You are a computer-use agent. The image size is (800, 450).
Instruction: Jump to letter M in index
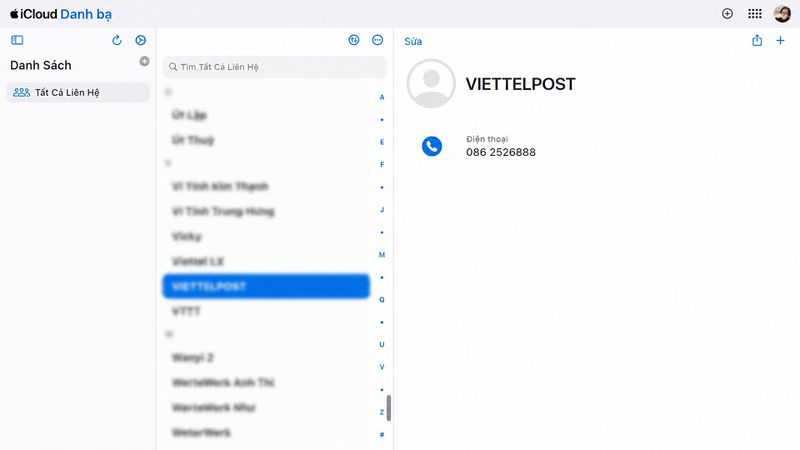point(382,255)
